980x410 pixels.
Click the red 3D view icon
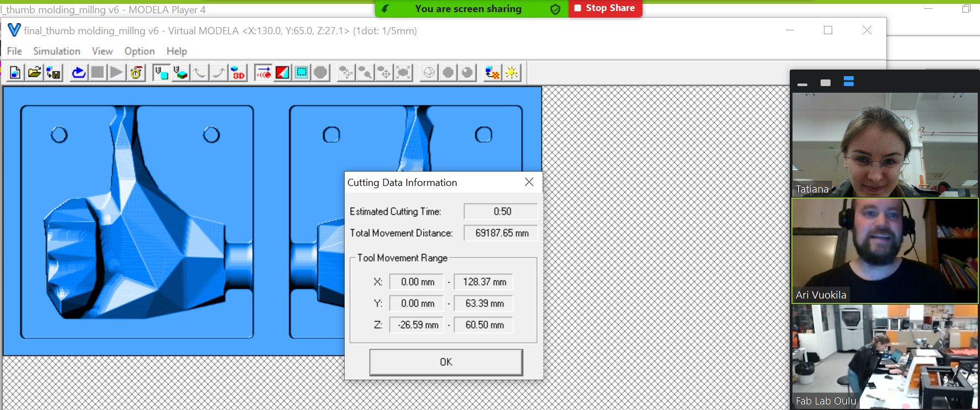pyautogui.click(x=238, y=72)
